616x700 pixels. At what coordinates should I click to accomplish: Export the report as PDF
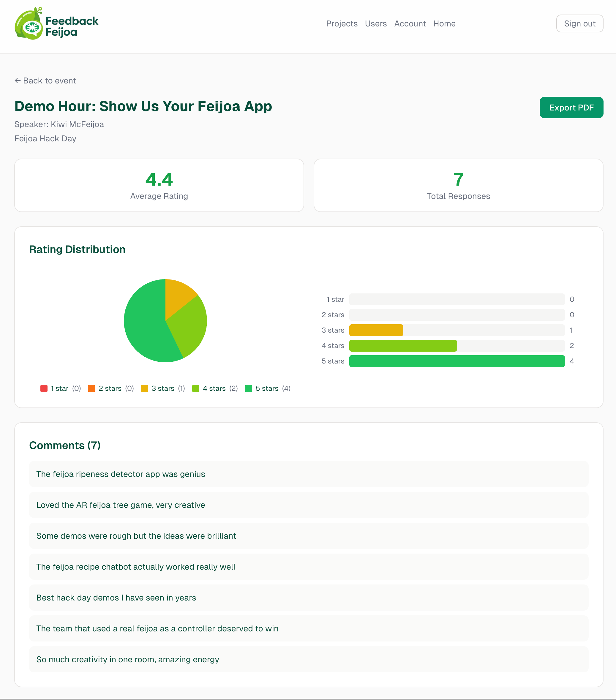pyautogui.click(x=571, y=108)
